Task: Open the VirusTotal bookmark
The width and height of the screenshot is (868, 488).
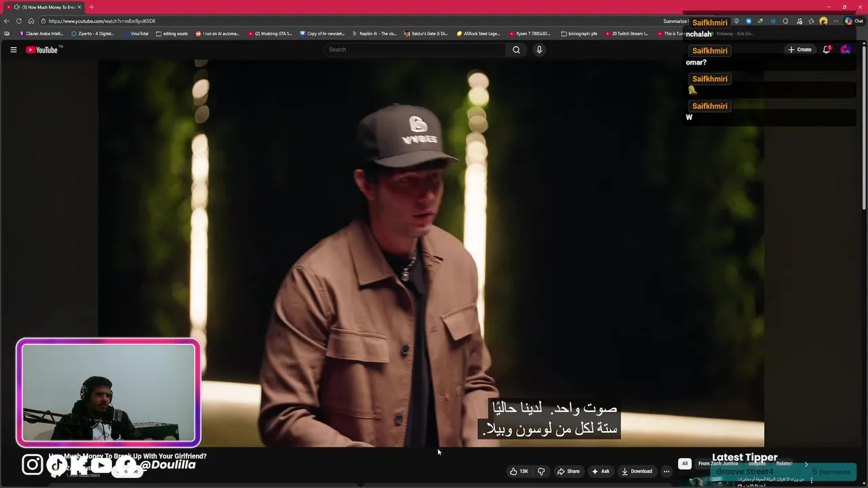Action: pyautogui.click(x=136, y=33)
